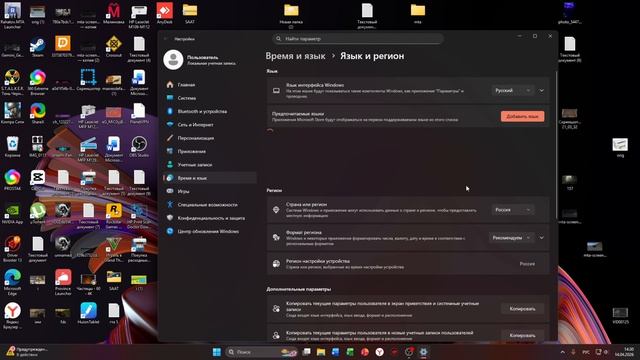Open PlanetVPN desktop shortcut
Screen dimensions: 640x360
click(139, 114)
